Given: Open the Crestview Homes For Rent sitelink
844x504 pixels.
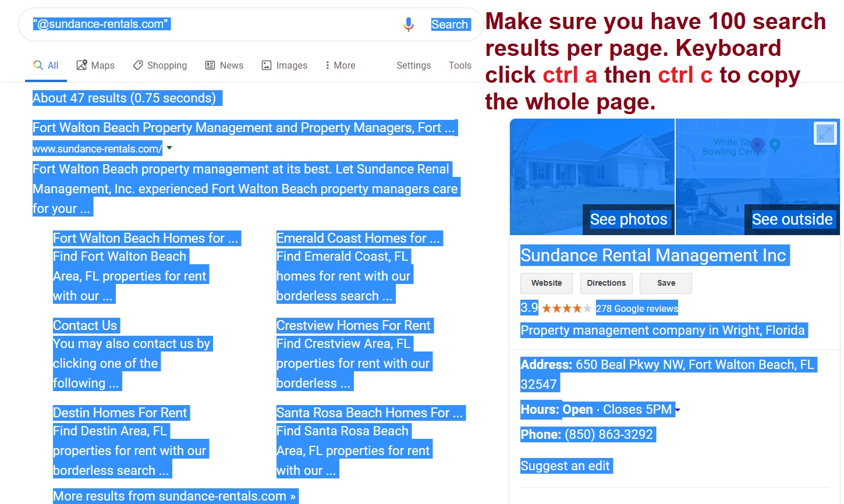Looking at the screenshot, I should click(353, 325).
